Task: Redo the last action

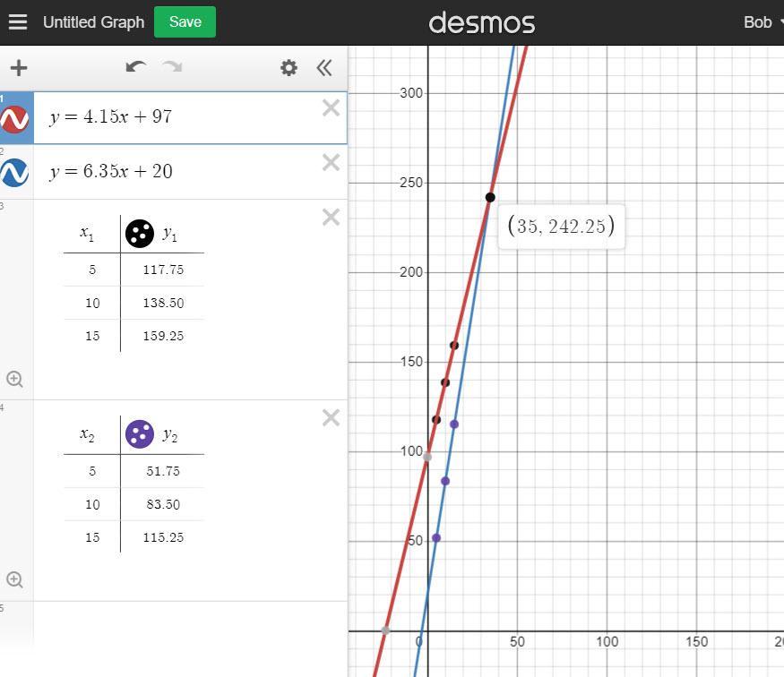Action: tap(172, 67)
